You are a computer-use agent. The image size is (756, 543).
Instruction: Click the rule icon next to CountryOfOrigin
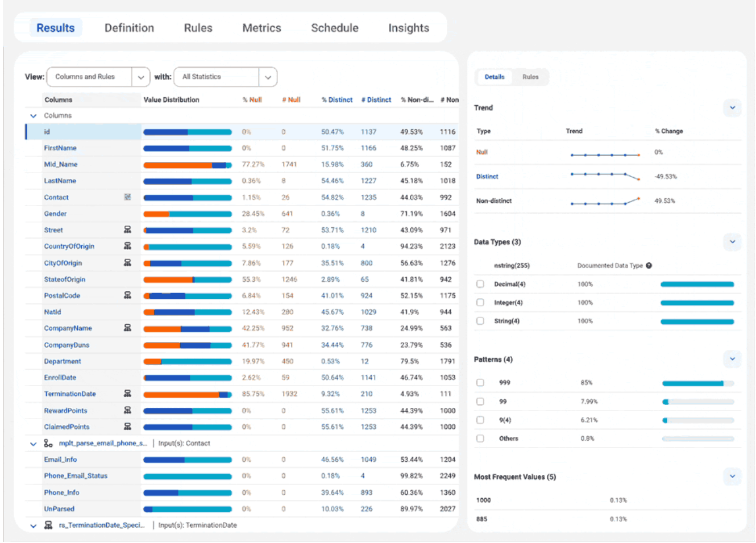[127, 247]
